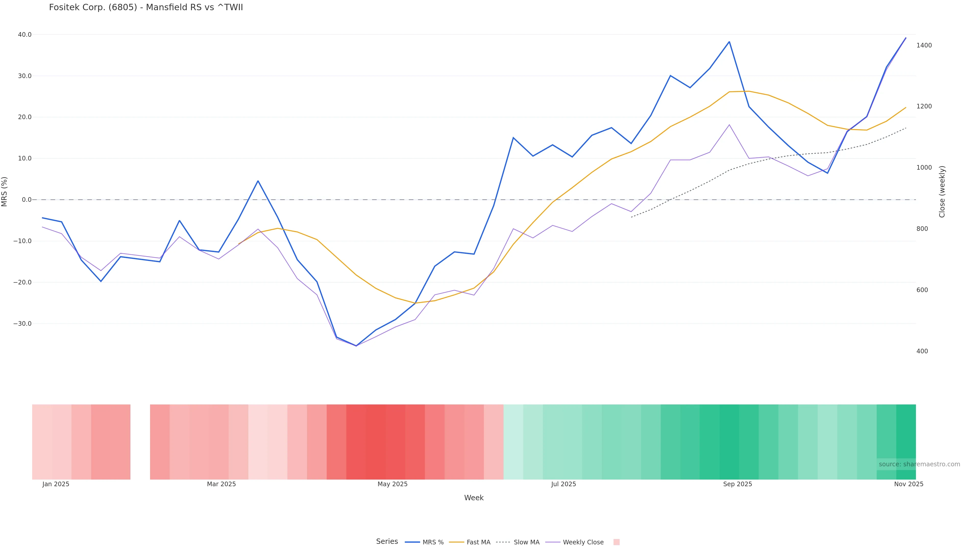Click the 40.0 tick on MRS axis
Viewport: 980px width, 551px height.
[x=25, y=35]
